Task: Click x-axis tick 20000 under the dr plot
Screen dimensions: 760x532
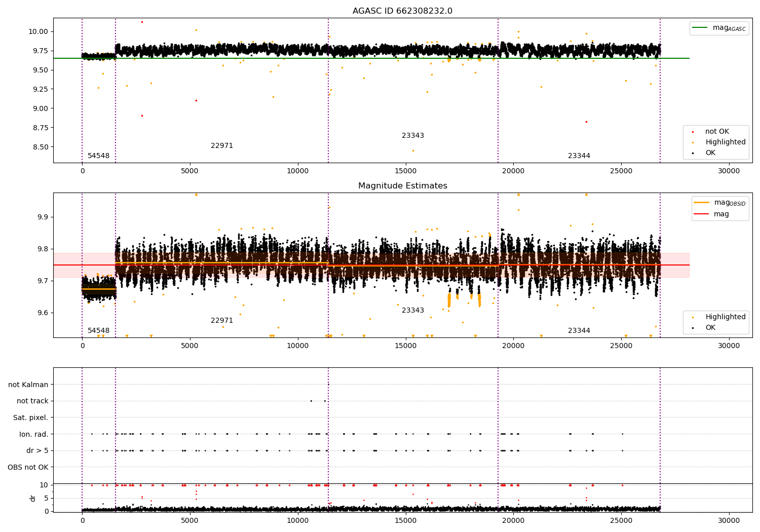Action: pos(513,520)
